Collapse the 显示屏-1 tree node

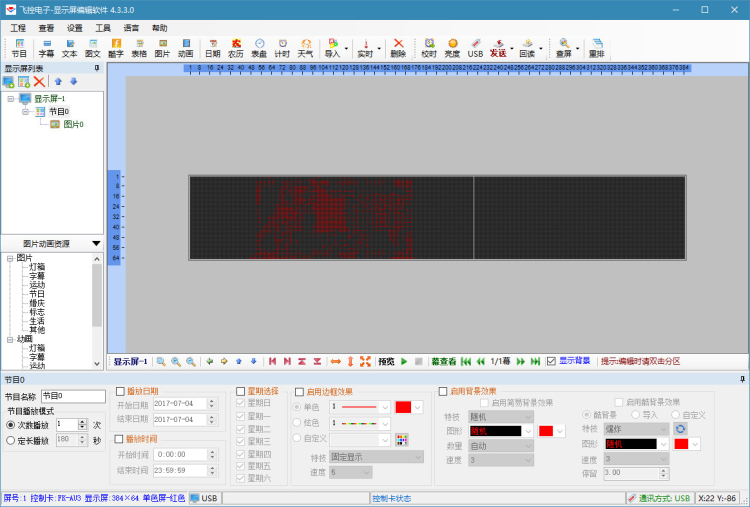tap(10, 99)
